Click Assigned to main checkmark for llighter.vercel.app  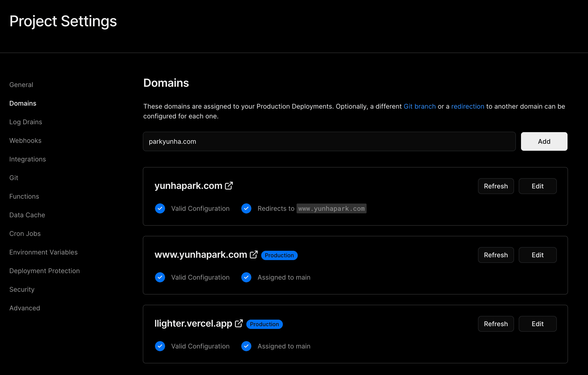coord(246,346)
